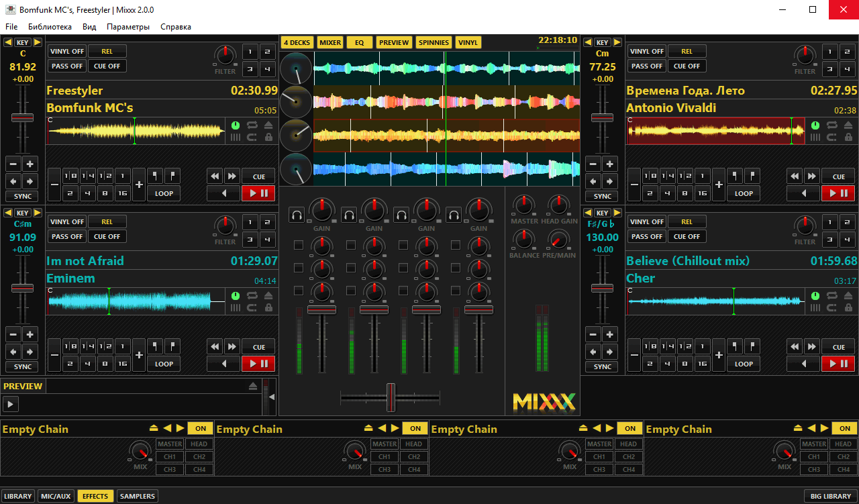This screenshot has width=859, height=504.
Task: Shift key down with left KEY arrow on Freestyler deck
Action: (x=8, y=43)
